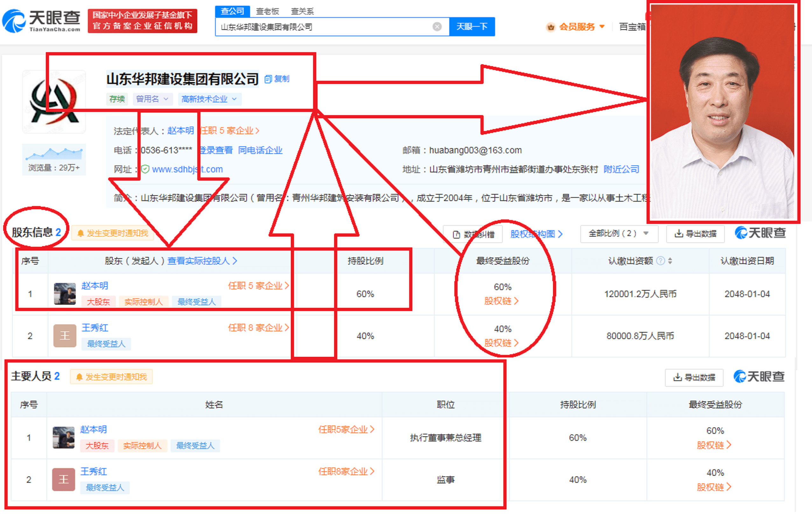The height and width of the screenshot is (526, 812).
Task: Click the crown icon beside 会员服务
Action: pyautogui.click(x=551, y=27)
